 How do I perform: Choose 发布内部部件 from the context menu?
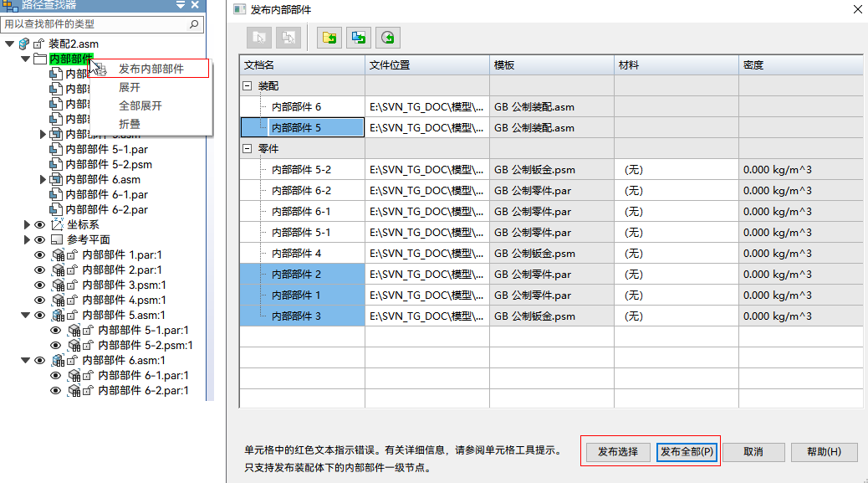tap(151, 69)
